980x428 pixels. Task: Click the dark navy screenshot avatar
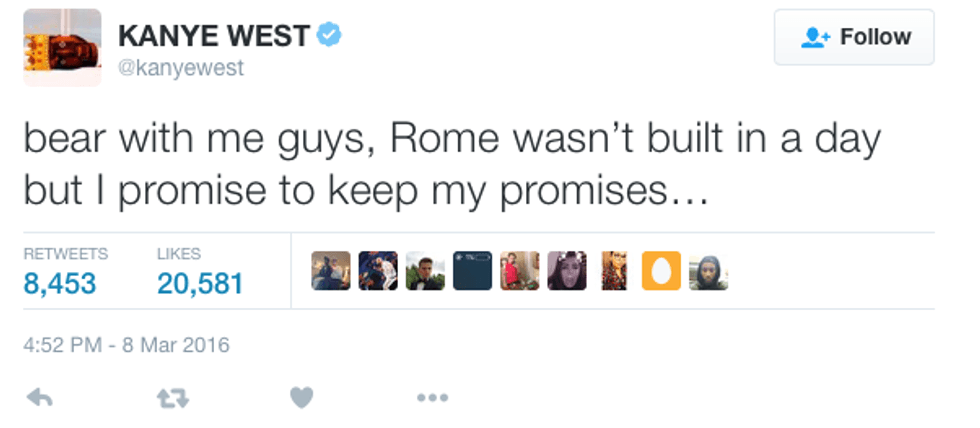click(472, 271)
